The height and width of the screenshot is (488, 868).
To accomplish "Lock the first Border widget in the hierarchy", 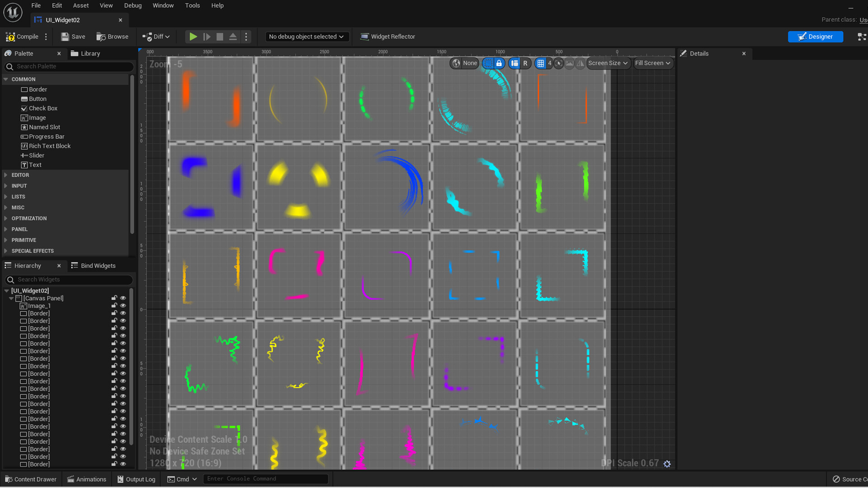I will click(114, 313).
